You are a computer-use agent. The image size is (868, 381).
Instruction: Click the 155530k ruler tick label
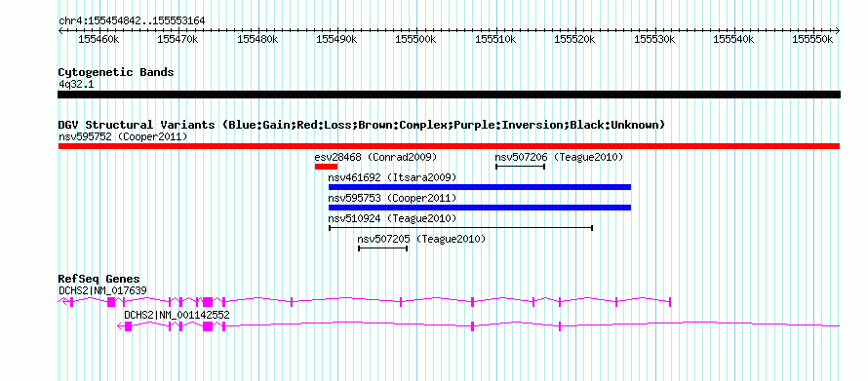tap(654, 39)
